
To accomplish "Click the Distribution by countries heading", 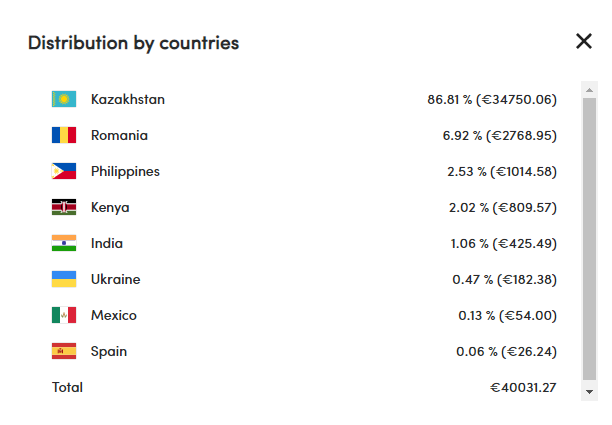I will coord(133,43).
